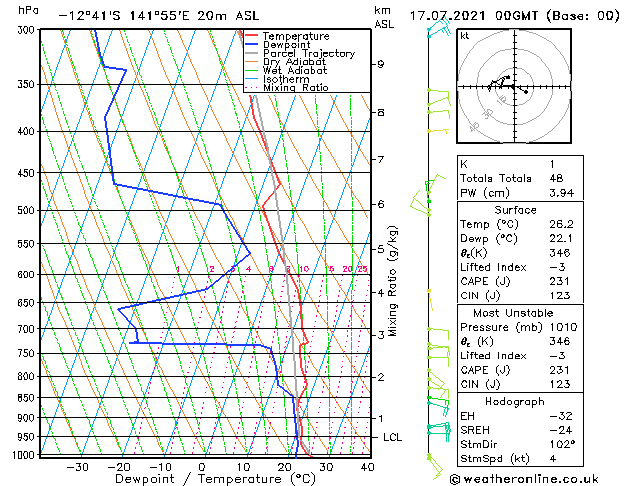Screen dimensions: 629x486
Task: Click the 850 hPa pressure label
Action: 26,398
